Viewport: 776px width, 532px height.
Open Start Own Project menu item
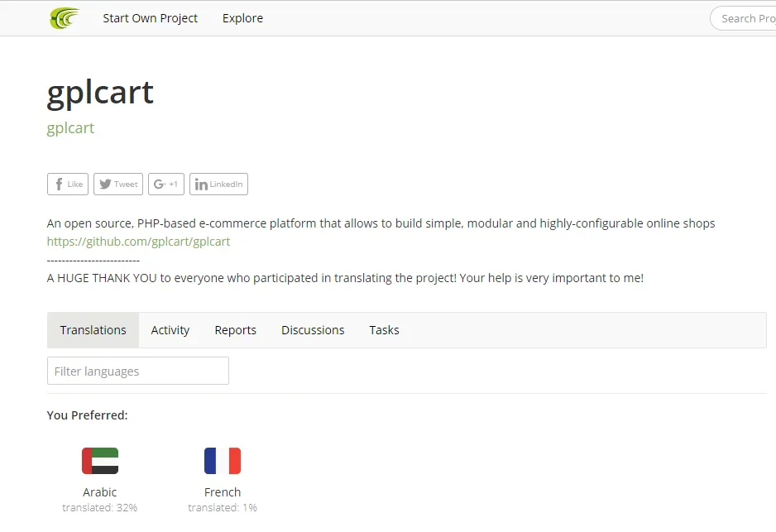[x=150, y=18]
